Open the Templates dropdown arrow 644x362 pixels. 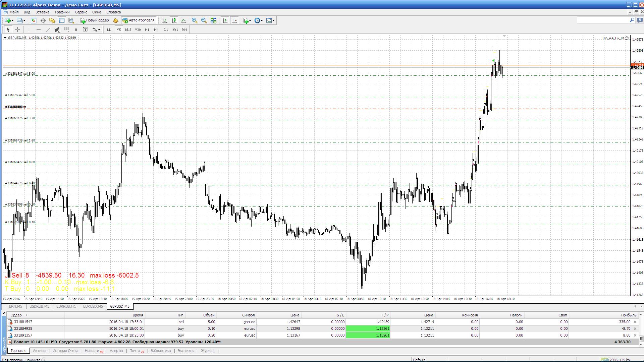click(x=274, y=21)
